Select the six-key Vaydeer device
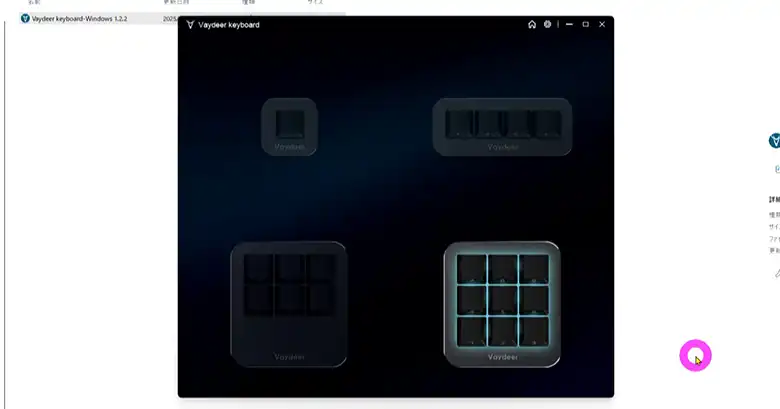 289,304
